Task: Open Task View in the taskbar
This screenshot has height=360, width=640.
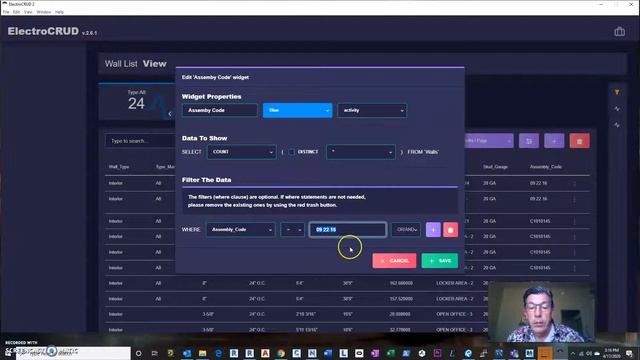Action: 154,353
